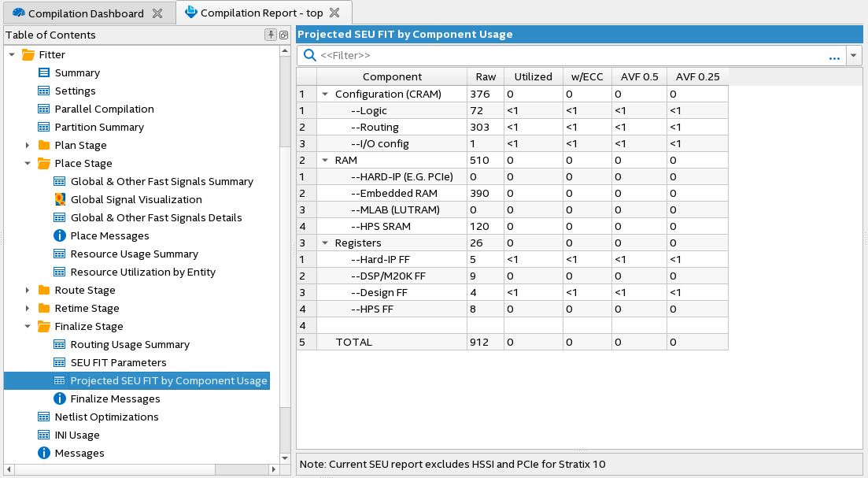This screenshot has height=478, width=868.
Task: Collapse the Configuration (CRAM) row
Action: point(324,94)
